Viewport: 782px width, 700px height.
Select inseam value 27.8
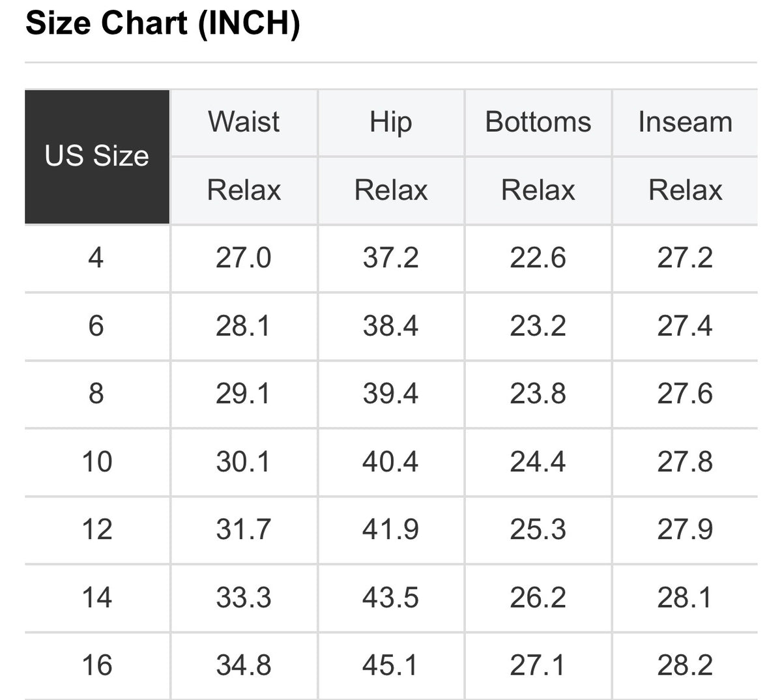[685, 462]
